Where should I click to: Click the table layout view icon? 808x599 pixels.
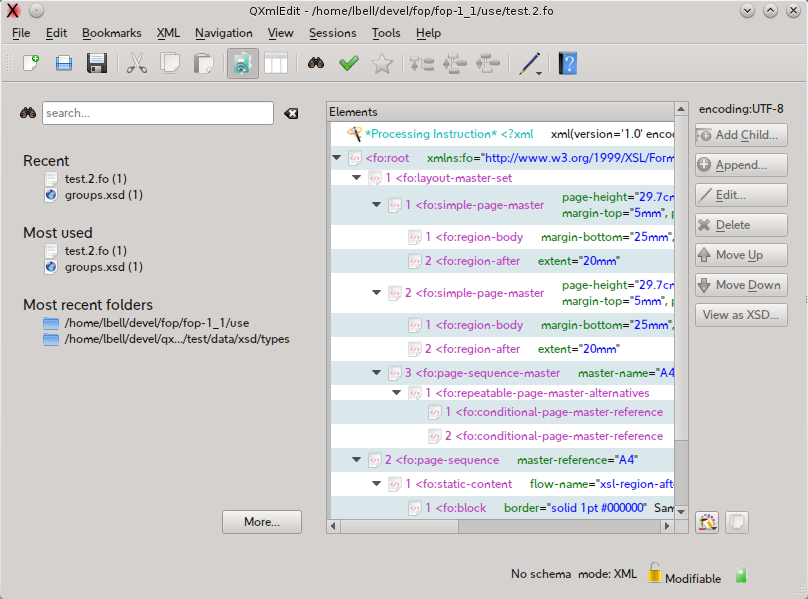coord(276,63)
